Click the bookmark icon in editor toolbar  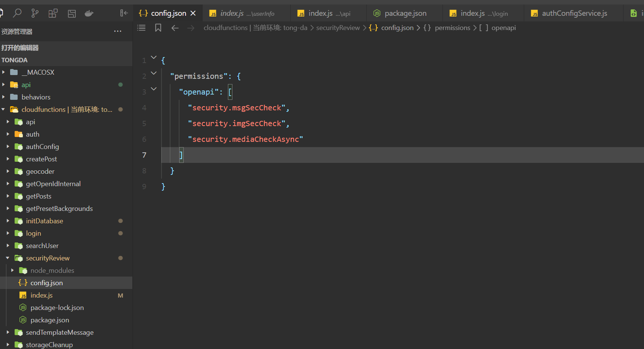[158, 28]
